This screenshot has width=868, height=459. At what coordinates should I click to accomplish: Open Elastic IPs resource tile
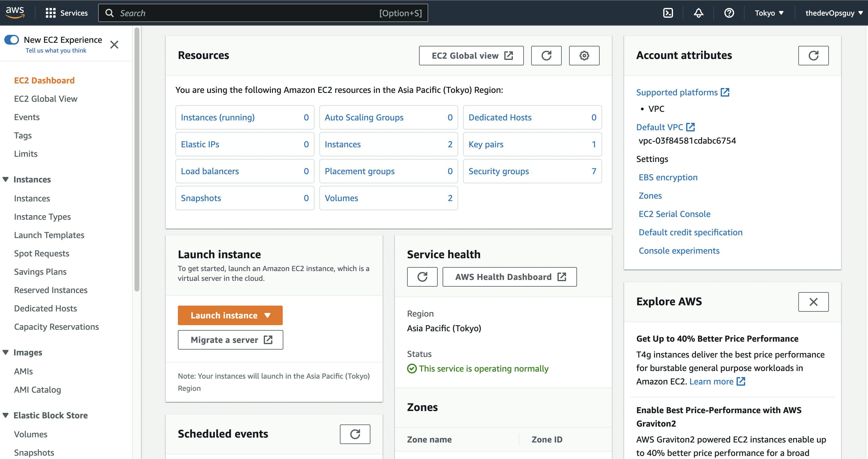click(245, 144)
